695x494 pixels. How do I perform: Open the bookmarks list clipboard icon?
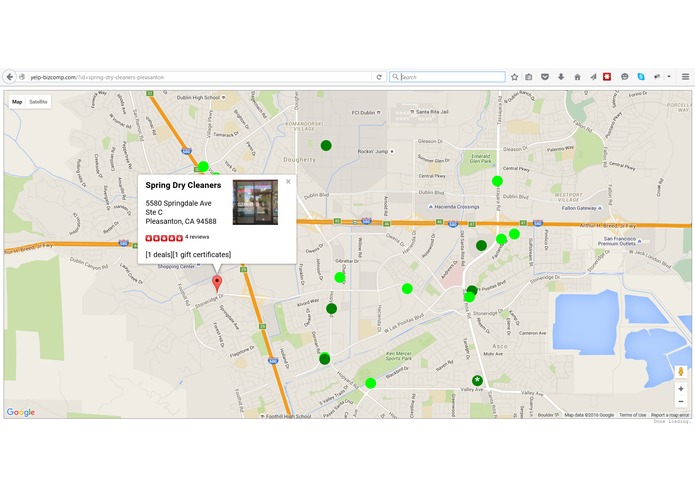[529, 77]
